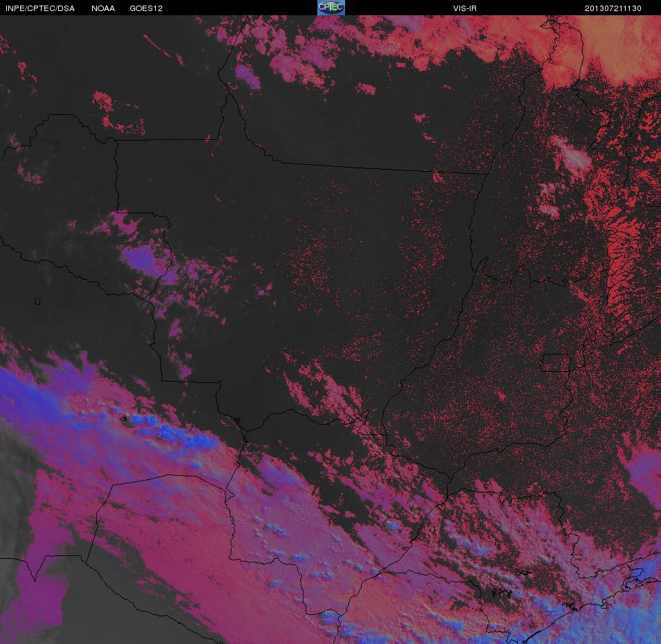Click the GOES12 satellite label
The height and width of the screenshot is (644, 661).
tap(146, 8)
